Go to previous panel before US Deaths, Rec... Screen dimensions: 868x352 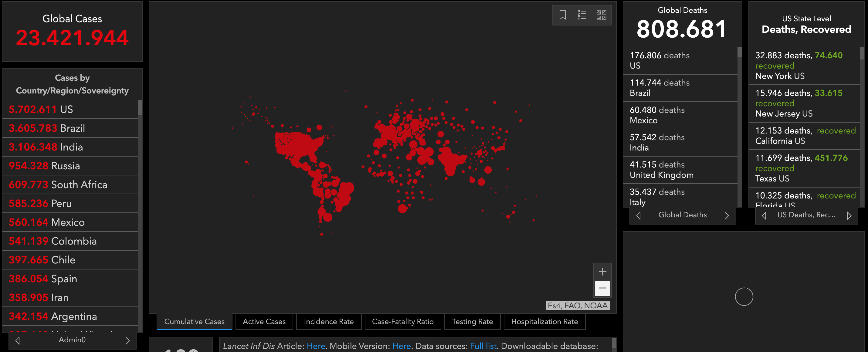click(764, 215)
